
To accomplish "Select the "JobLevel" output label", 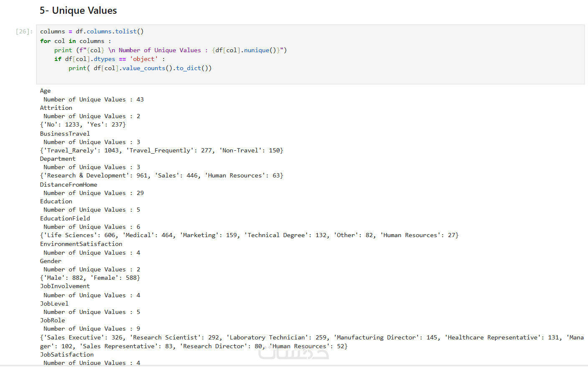I will coord(54,304).
